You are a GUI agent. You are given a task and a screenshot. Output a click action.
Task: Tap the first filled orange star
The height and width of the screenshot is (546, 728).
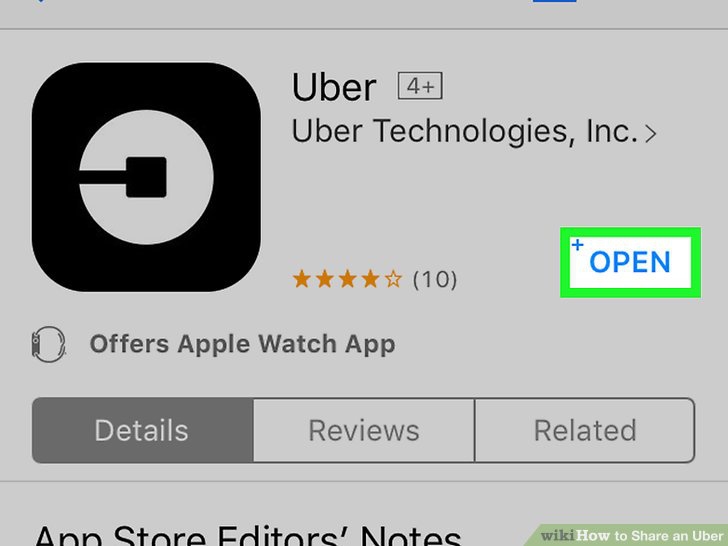(302, 279)
